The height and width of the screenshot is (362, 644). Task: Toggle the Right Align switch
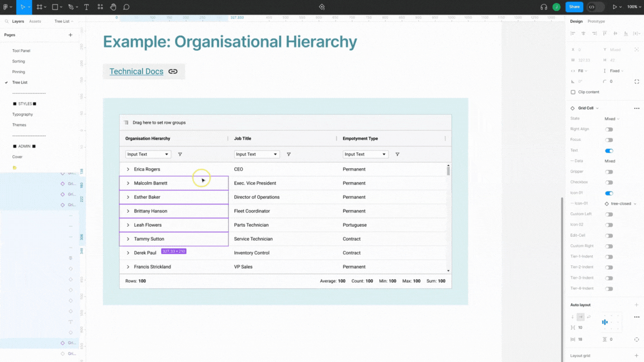pos(609,129)
